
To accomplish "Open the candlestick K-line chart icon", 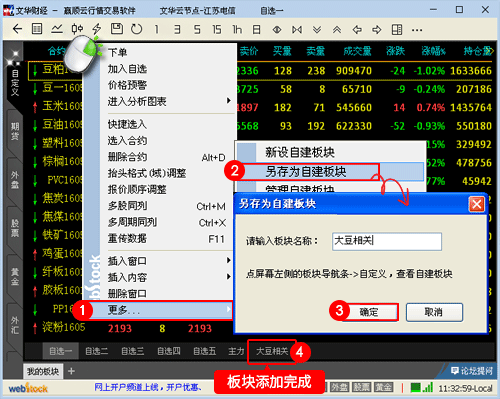I will click(77, 29).
